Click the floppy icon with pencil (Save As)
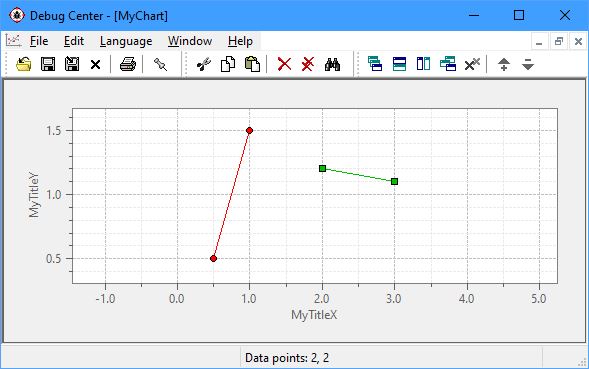589x369 pixels. [72, 64]
